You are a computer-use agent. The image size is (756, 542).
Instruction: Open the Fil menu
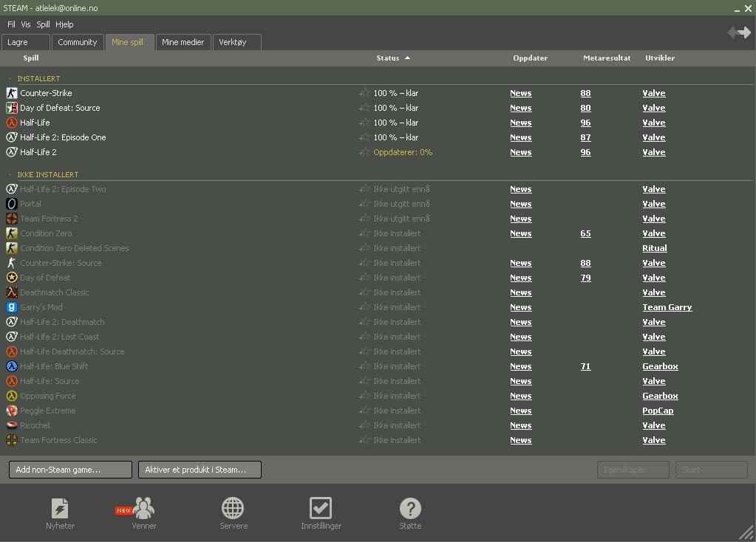(x=11, y=24)
